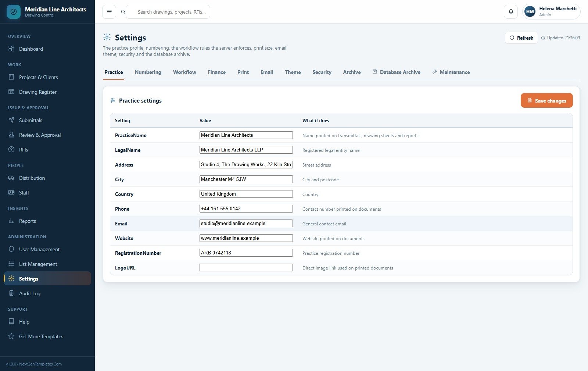
Task: Open Helena Marchetti user menu
Action: (x=551, y=12)
